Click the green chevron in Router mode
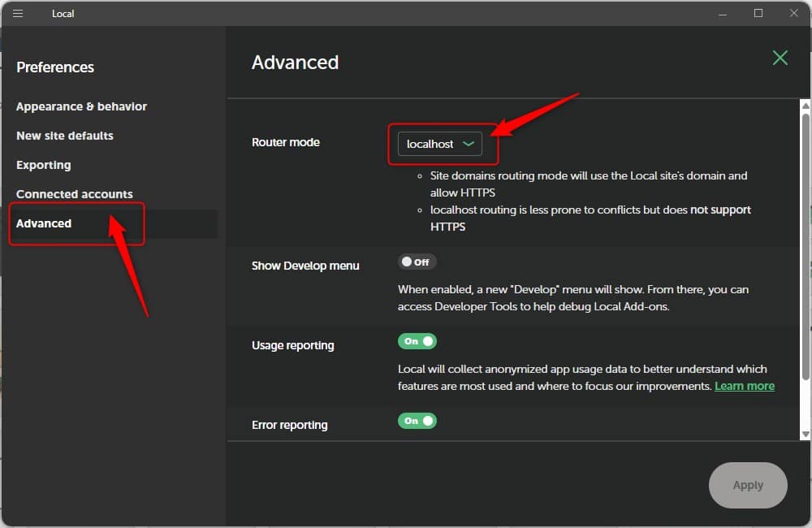 click(x=468, y=144)
